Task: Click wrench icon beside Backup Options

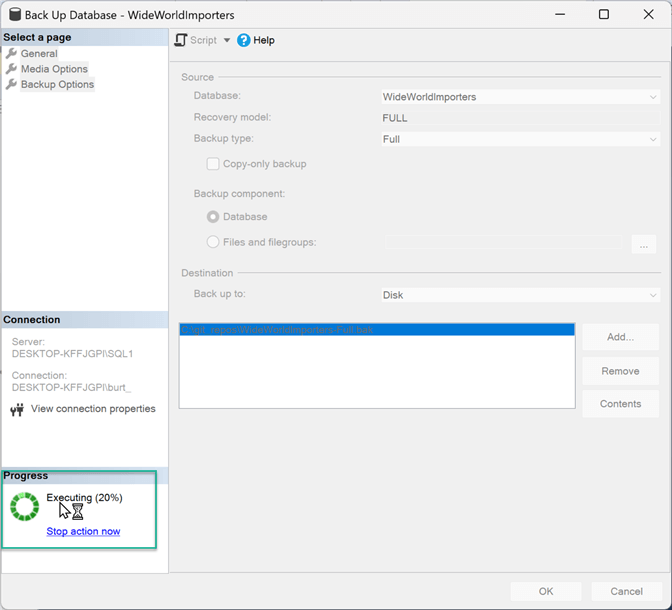Action: click(x=11, y=84)
